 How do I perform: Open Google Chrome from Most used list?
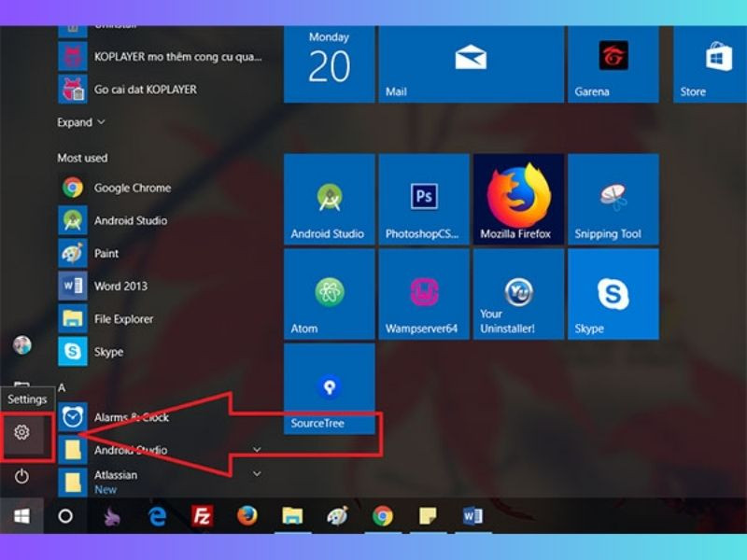pyautogui.click(x=114, y=188)
